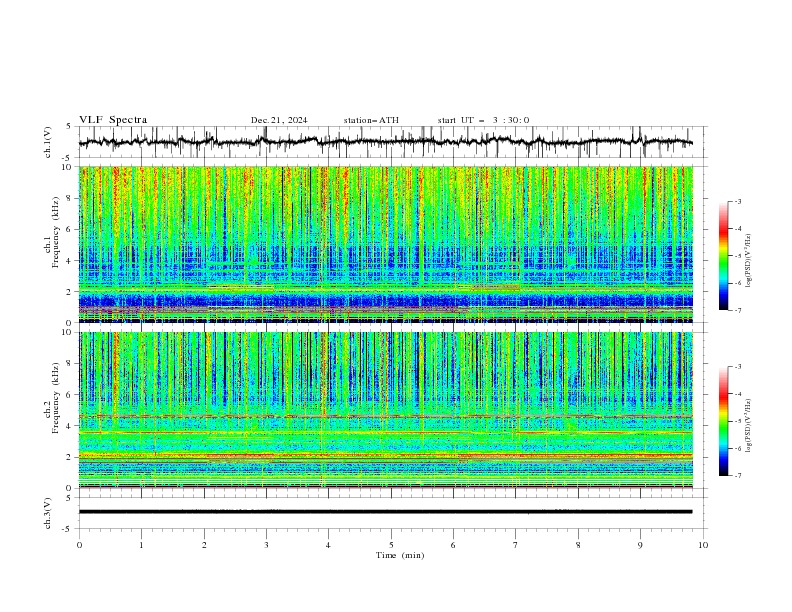The image size is (792, 612).
Task: Click the '-7' tick on ch.1 colorbar
Action: tap(738, 310)
